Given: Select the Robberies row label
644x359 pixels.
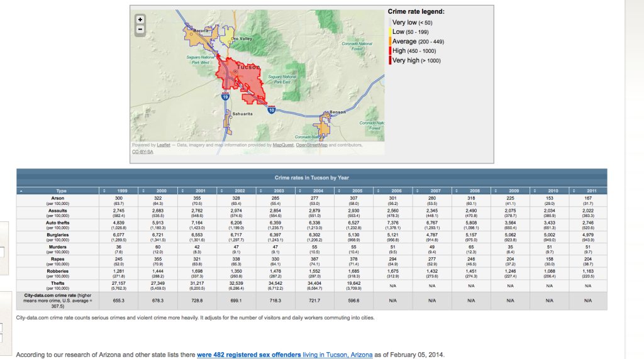Looking at the screenshot, I should (x=57, y=271).
